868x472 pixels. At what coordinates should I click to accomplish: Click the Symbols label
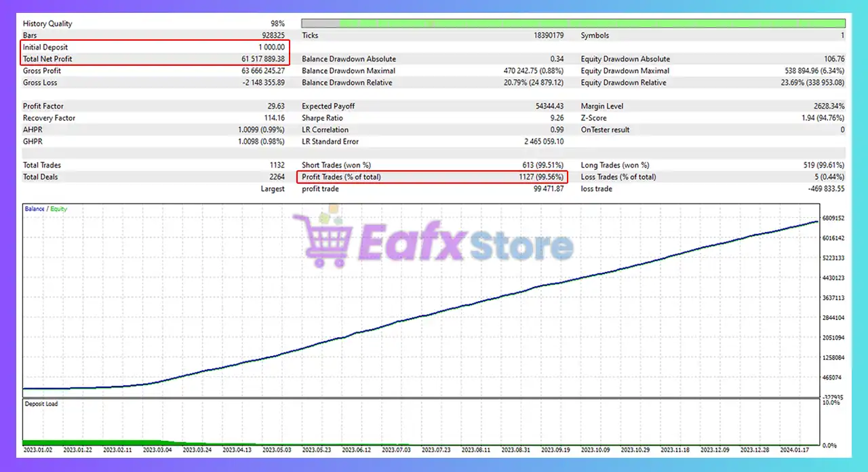(595, 35)
